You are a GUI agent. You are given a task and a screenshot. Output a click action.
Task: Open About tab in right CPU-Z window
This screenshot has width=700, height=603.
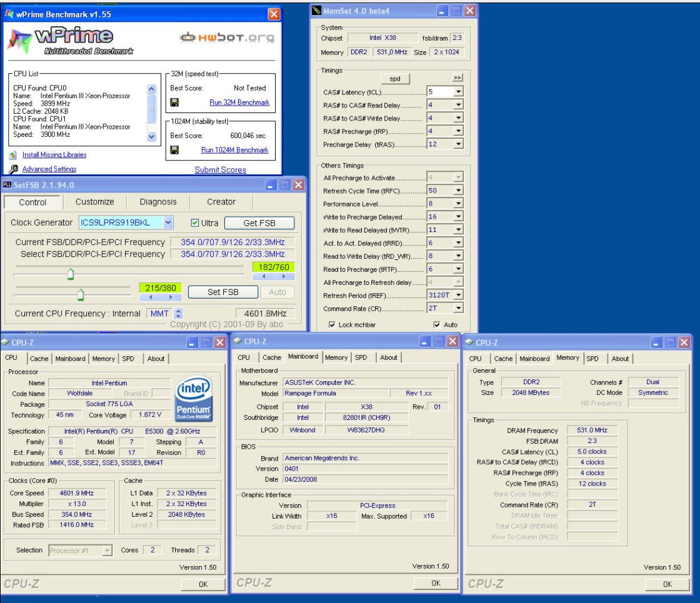tap(620, 359)
